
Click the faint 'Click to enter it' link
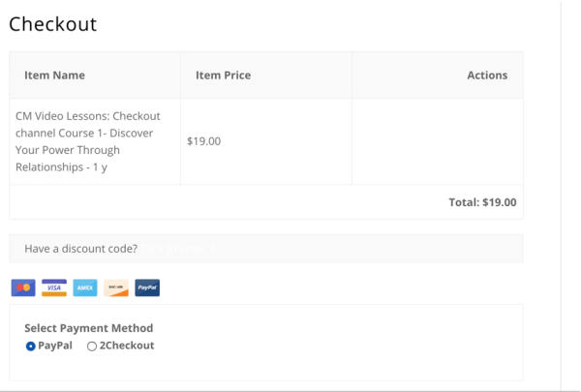(178, 249)
